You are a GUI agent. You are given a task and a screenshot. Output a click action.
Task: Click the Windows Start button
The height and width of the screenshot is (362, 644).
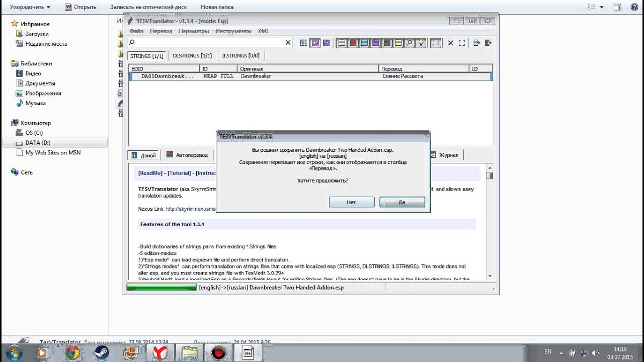coord(14,353)
